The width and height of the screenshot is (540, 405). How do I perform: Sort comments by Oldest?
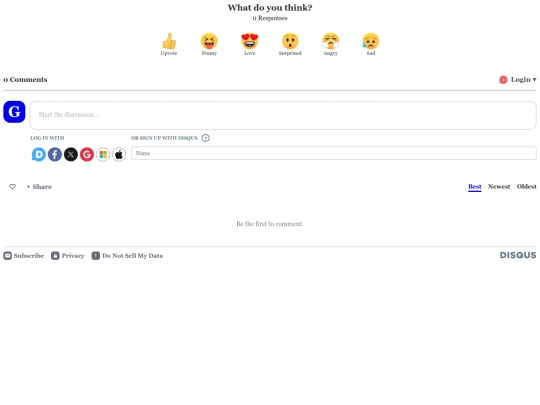point(527,186)
